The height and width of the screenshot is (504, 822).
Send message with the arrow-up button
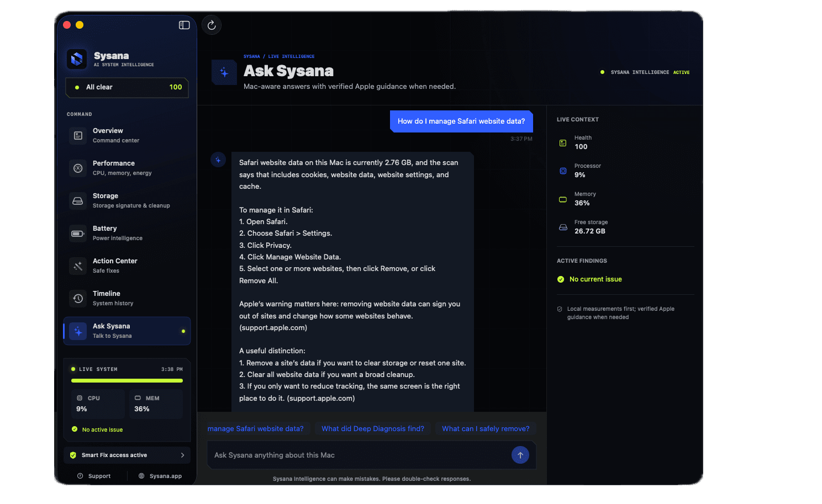coord(520,455)
